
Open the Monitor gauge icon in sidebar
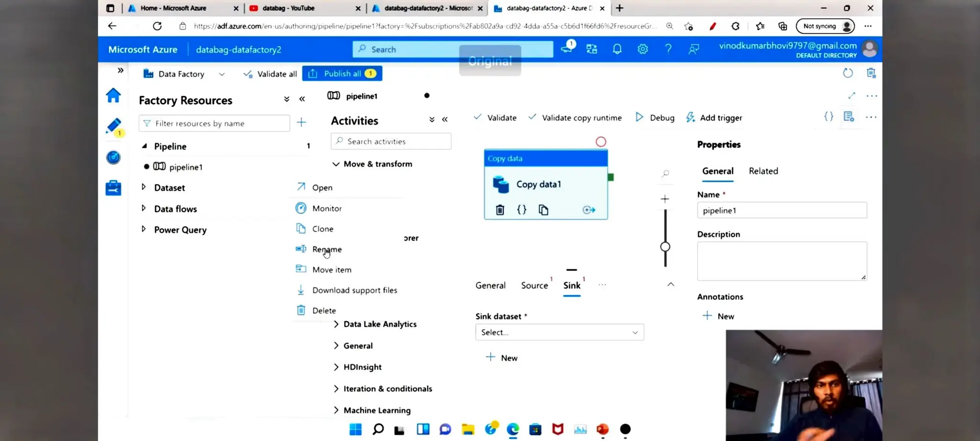113,157
